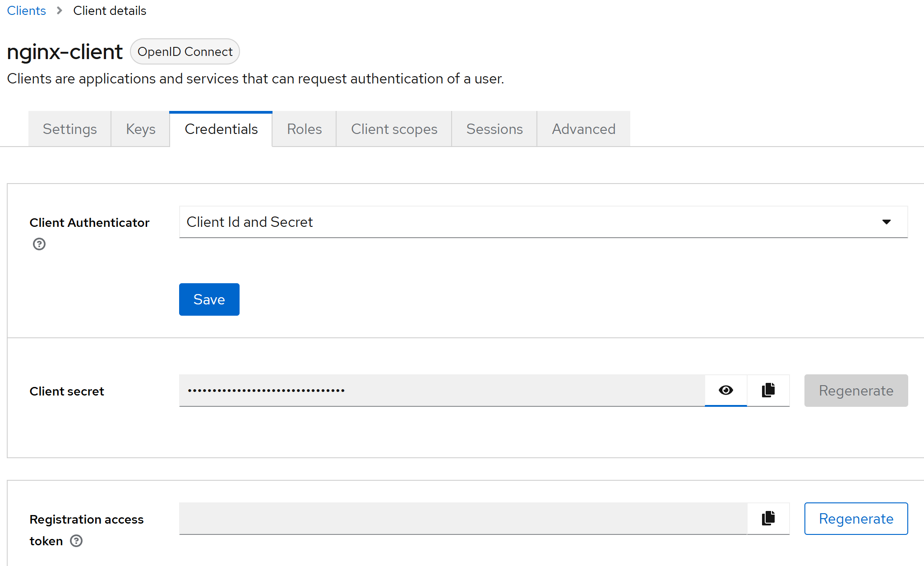Screen dimensions: 924x566
Task: Switch to the Keys tab
Action: (140, 129)
